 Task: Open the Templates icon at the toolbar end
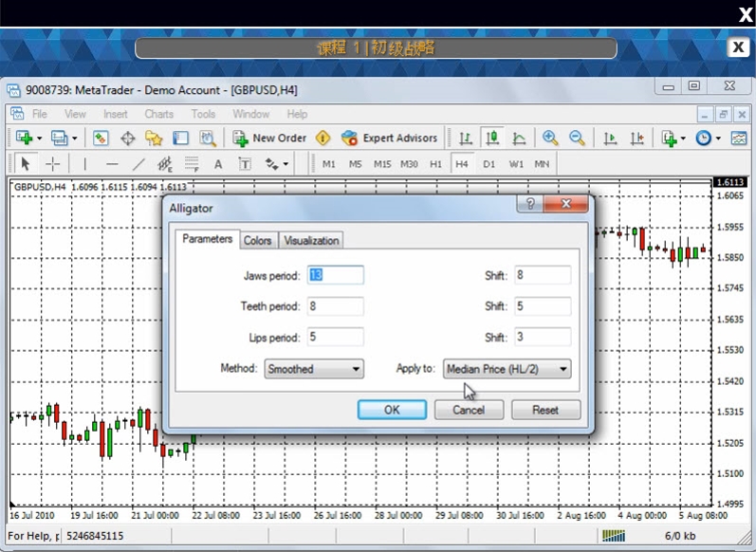tap(739, 138)
